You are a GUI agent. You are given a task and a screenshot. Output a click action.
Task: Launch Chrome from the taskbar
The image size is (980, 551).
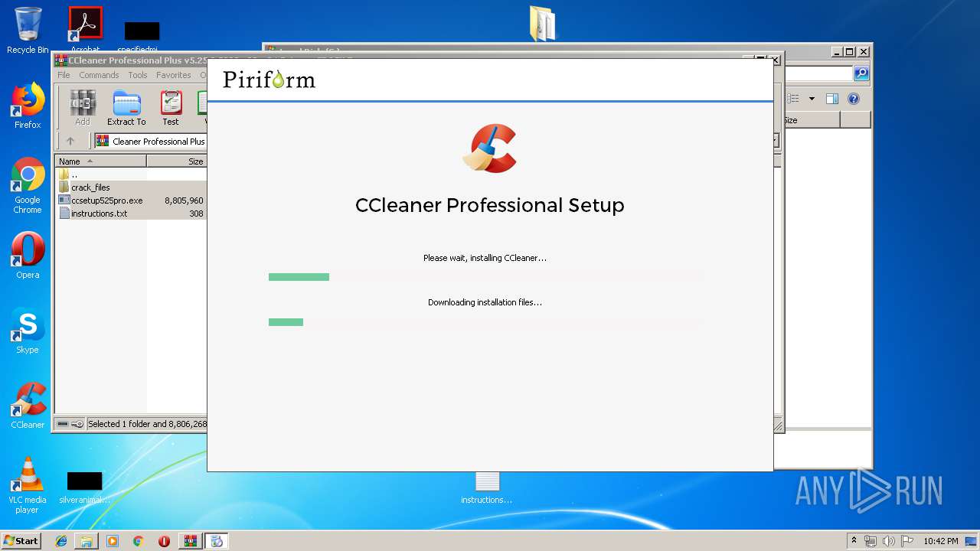point(138,541)
